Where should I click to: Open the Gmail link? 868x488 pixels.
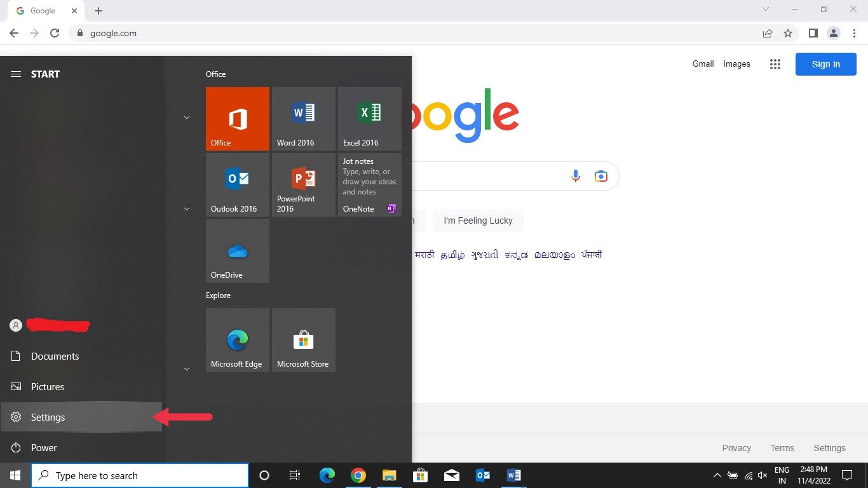click(x=703, y=64)
